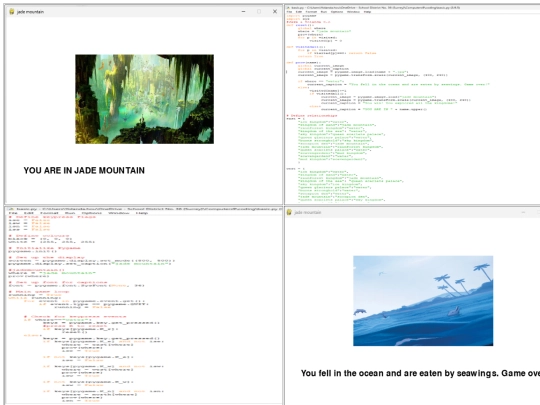The image size is (540, 405).
Task: Minimize the upper jade mountain window
Action: tap(243, 11)
